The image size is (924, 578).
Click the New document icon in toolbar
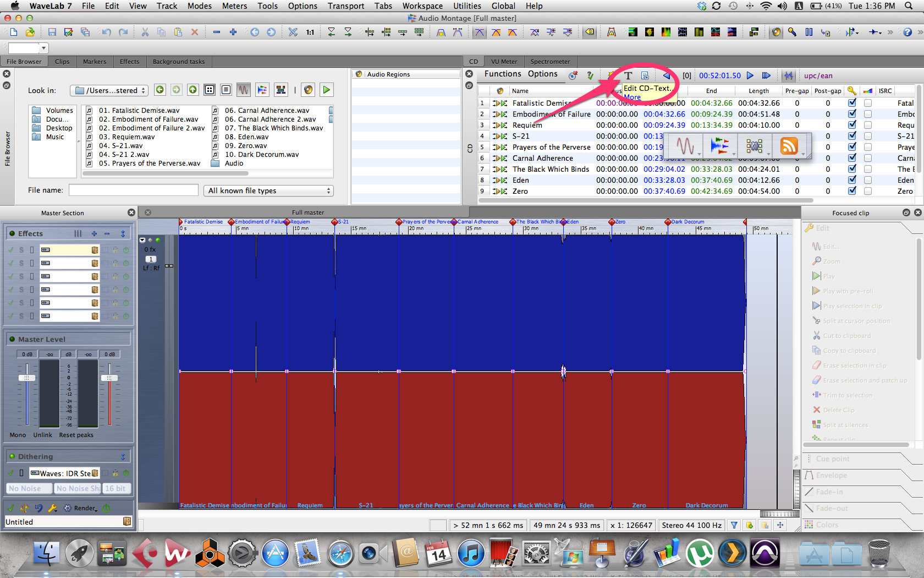tap(14, 32)
